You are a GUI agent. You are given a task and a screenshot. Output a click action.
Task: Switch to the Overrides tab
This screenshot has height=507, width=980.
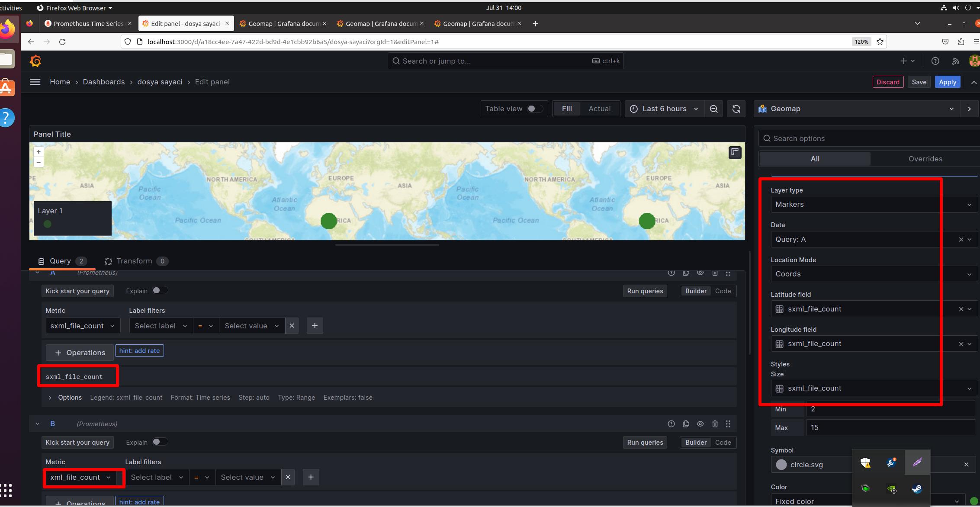click(x=925, y=159)
